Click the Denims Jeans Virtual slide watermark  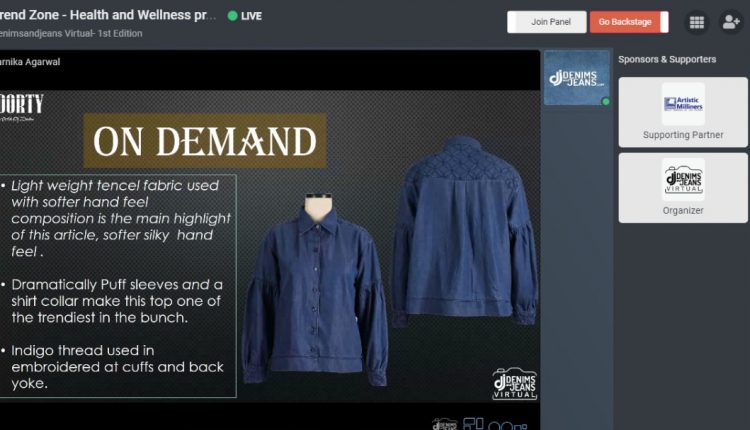[x=515, y=383]
